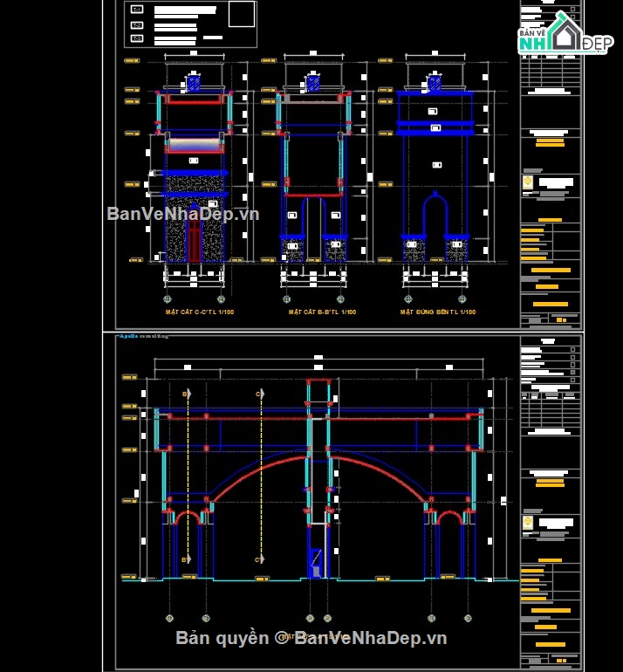Click the T-3 legend tag
This screenshot has height=672, width=623.
pos(137,38)
